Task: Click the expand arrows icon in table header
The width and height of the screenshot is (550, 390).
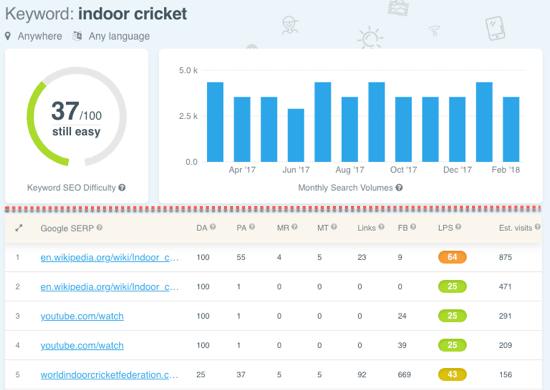Action: pos(19,228)
